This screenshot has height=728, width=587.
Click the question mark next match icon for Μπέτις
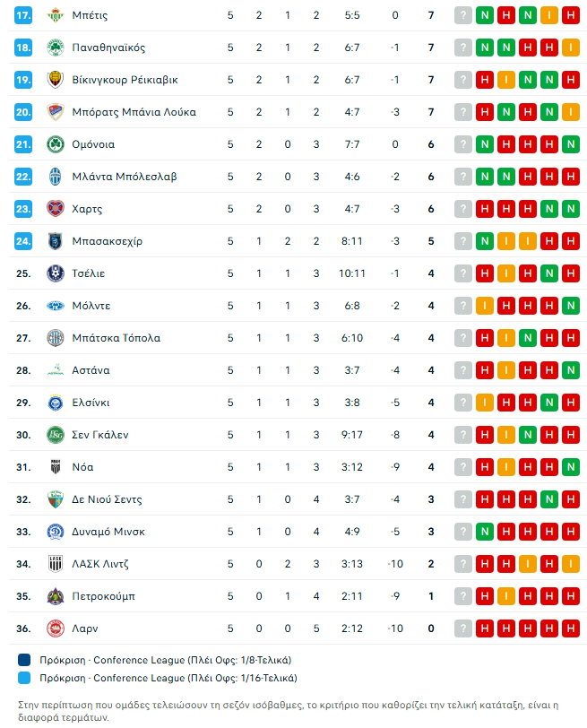click(462, 15)
